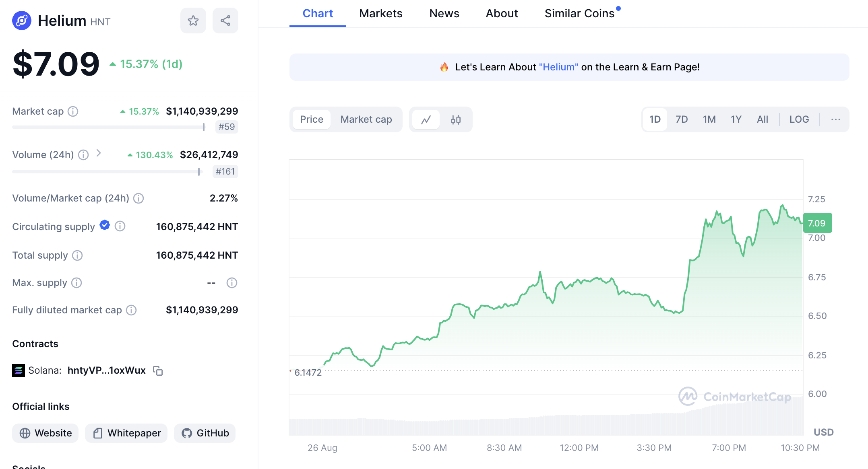Select the 1Y time range

coord(736,119)
